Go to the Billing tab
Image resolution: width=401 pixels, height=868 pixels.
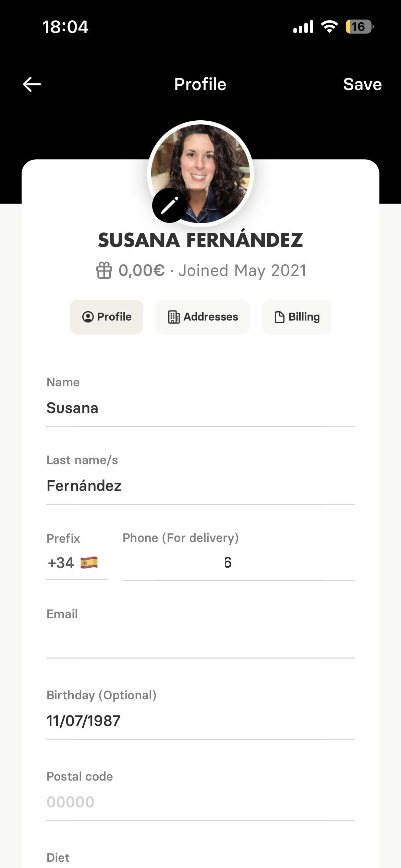tap(297, 317)
